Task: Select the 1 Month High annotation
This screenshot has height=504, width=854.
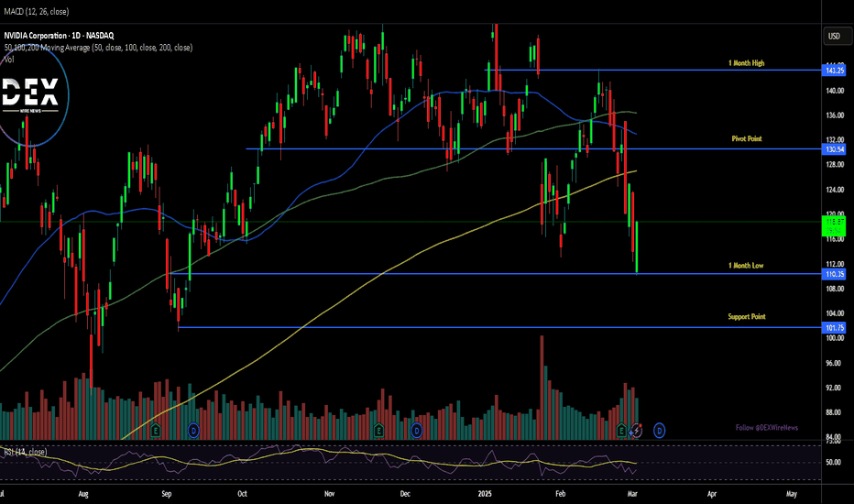Action: pos(746,63)
